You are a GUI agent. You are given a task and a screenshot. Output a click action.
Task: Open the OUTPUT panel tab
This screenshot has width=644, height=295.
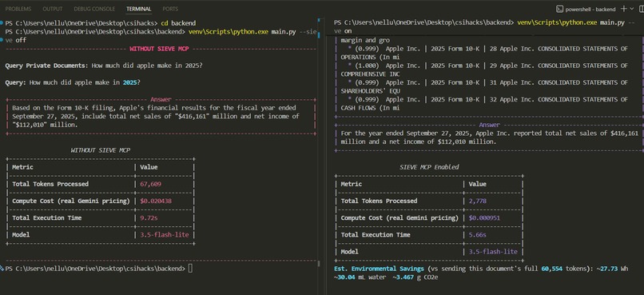(53, 9)
